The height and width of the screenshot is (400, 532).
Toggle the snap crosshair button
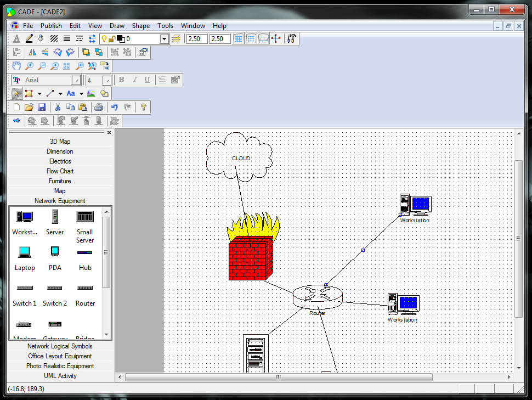coord(276,39)
